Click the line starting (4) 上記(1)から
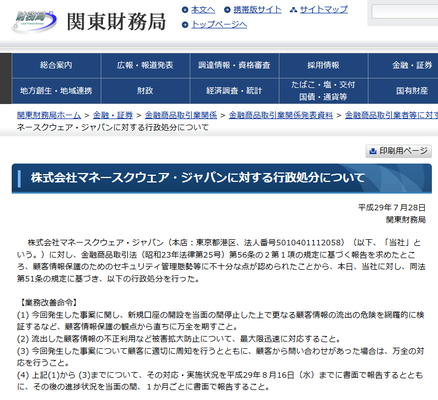The image size is (438, 400). [x=220, y=381]
